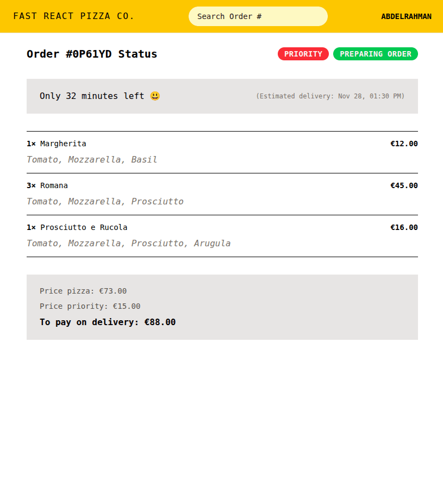The width and height of the screenshot is (443, 504).
Task: Click the ABDELRAHMAN username in header
Action: point(406,16)
